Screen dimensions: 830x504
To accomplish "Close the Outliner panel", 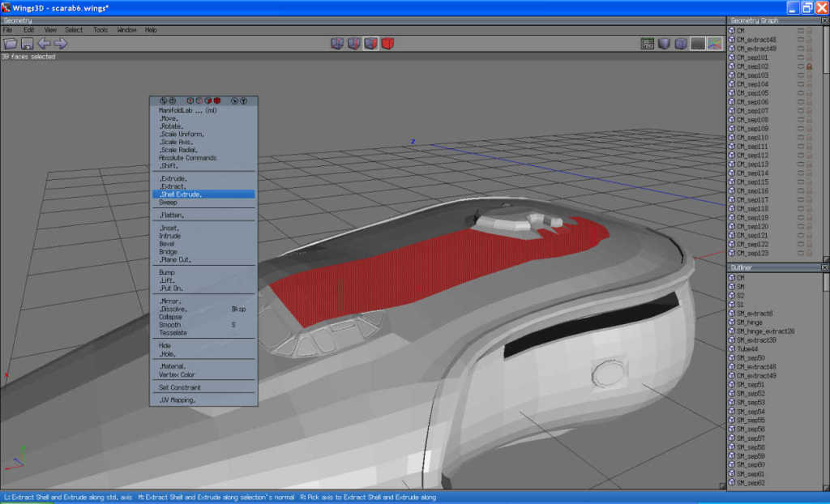I will tap(824, 268).
